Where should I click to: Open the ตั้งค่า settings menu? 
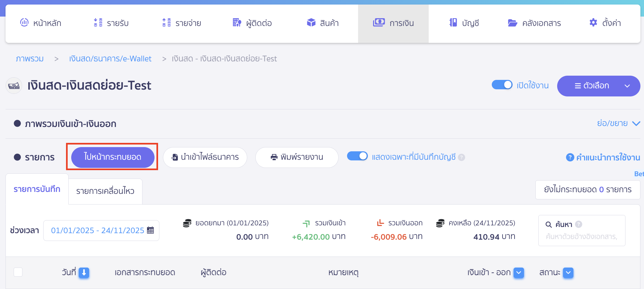tap(605, 23)
